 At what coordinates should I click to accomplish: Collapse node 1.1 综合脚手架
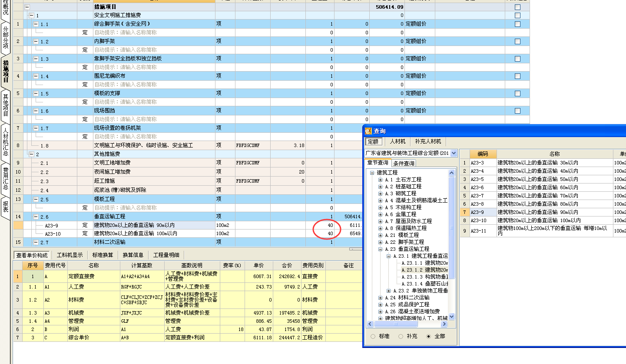coord(36,24)
